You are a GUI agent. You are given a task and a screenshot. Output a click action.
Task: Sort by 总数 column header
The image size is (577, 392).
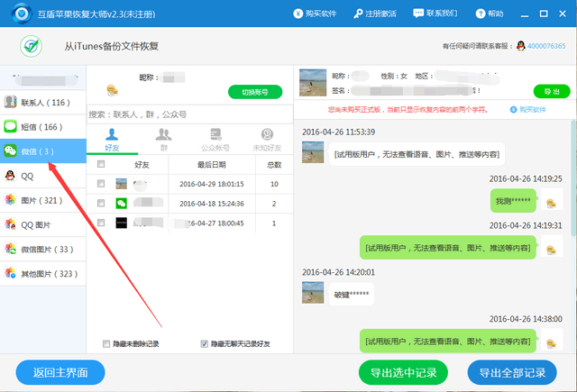point(274,164)
